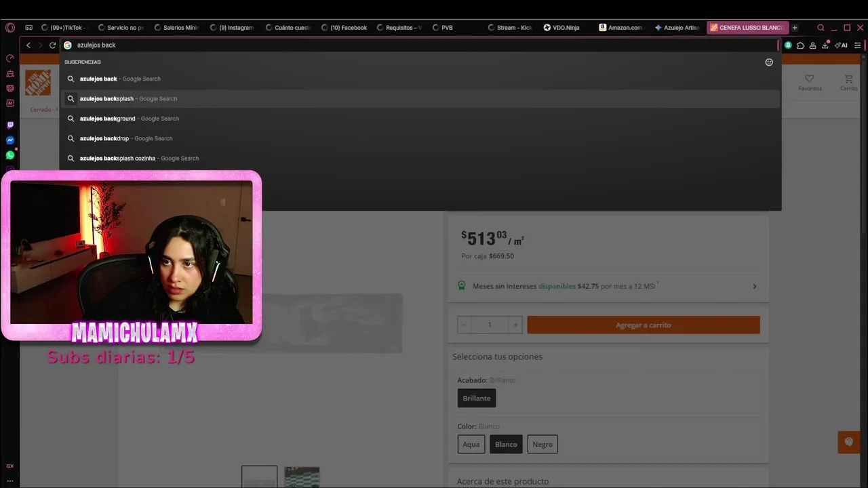Image resolution: width=868 pixels, height=488 pixels.
Task: Open the orange chat help bubble
Action: click(849, 442)
